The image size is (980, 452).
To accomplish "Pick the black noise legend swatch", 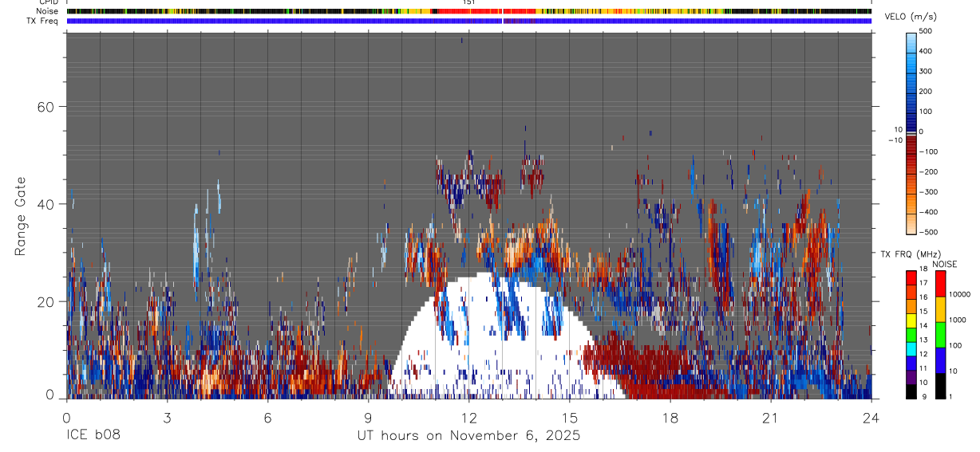I will (940, 386).
